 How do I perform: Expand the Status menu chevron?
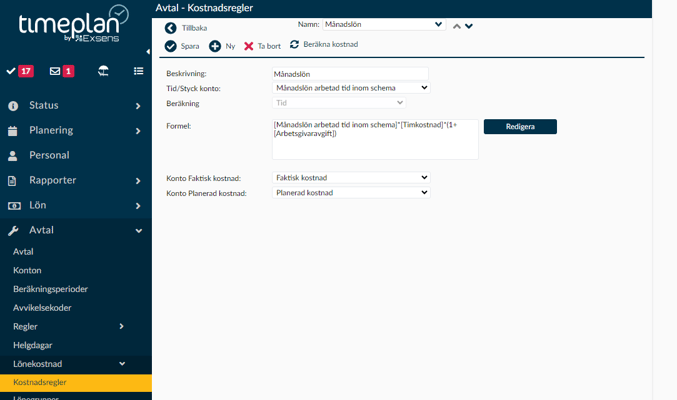pos(138,106)
